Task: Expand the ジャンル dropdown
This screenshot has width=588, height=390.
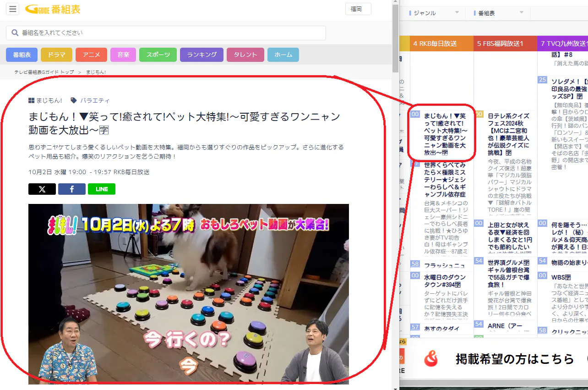Action: (457, 13)
